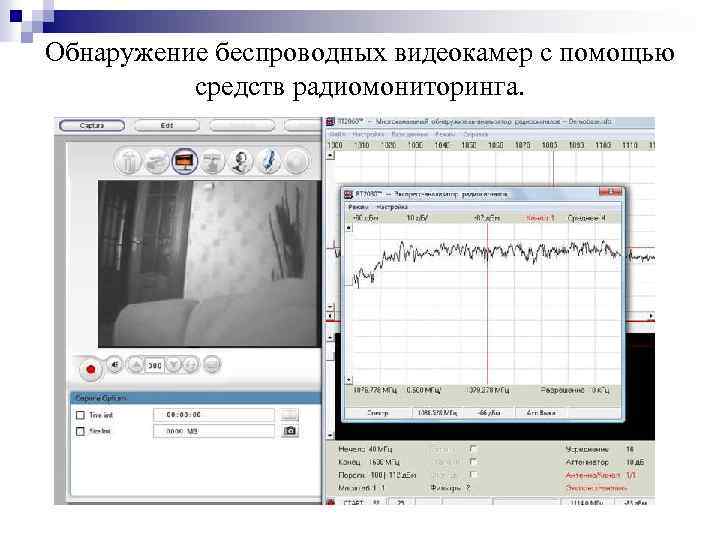
Task: Click the status cell right of -66 dBm
Action: tap(541, 413)
